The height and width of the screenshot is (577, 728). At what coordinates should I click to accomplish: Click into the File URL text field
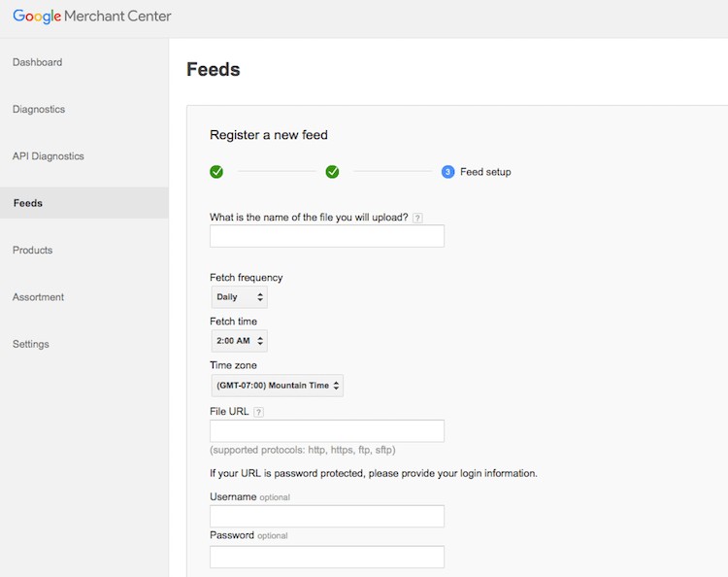pyautogui.click(x=327, y=431)
